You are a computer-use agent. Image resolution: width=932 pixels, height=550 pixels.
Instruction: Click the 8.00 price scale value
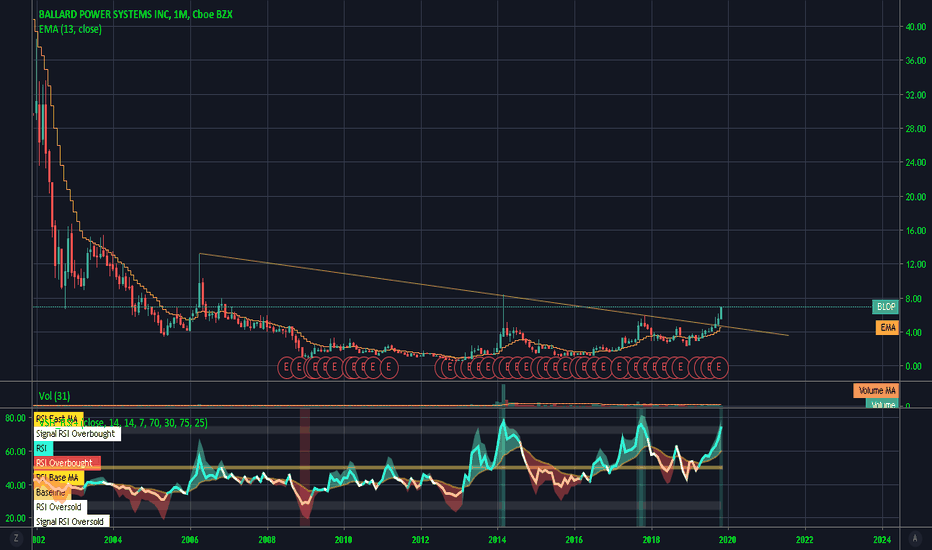click(x=913, y=299)
